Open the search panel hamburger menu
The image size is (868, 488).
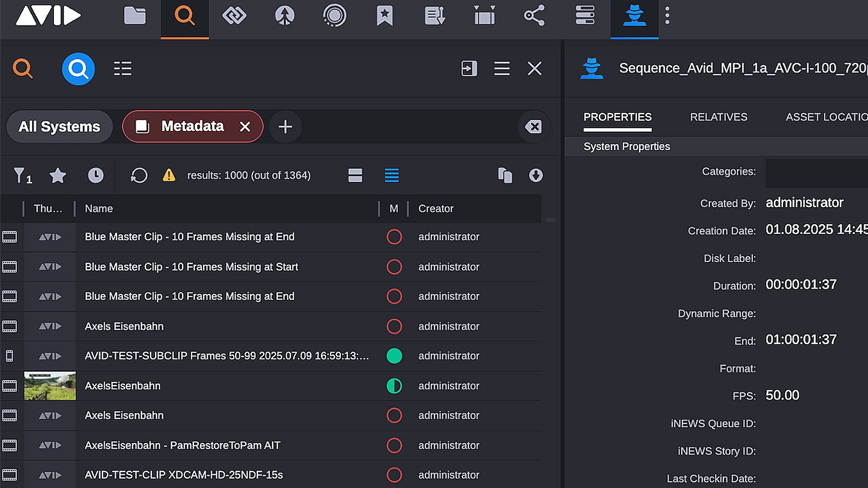[502, 69]
